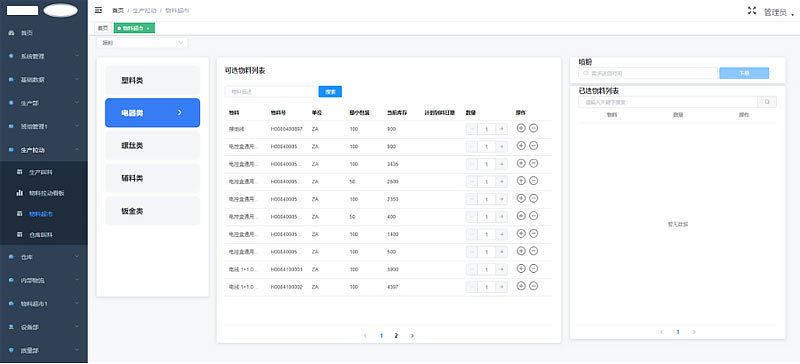Expand the 基础数据 sidebar menu
This screenshot has height=364, width=800.
pos(44,80)
